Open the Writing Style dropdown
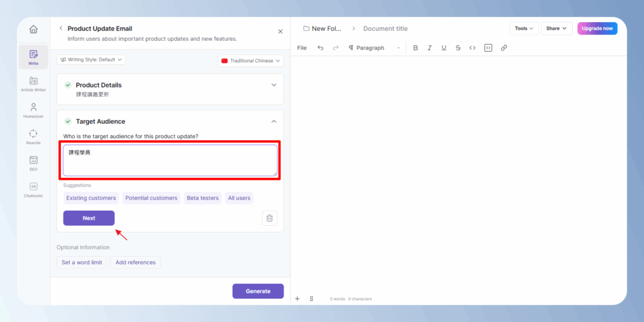This screenshot has width=644, height=322. coord(91,60)
